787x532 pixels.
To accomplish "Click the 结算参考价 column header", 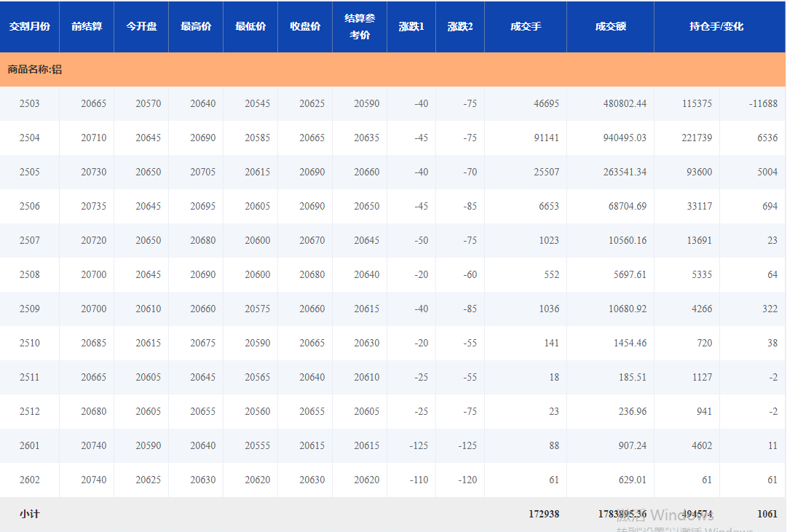I will (x=360, y=26).
